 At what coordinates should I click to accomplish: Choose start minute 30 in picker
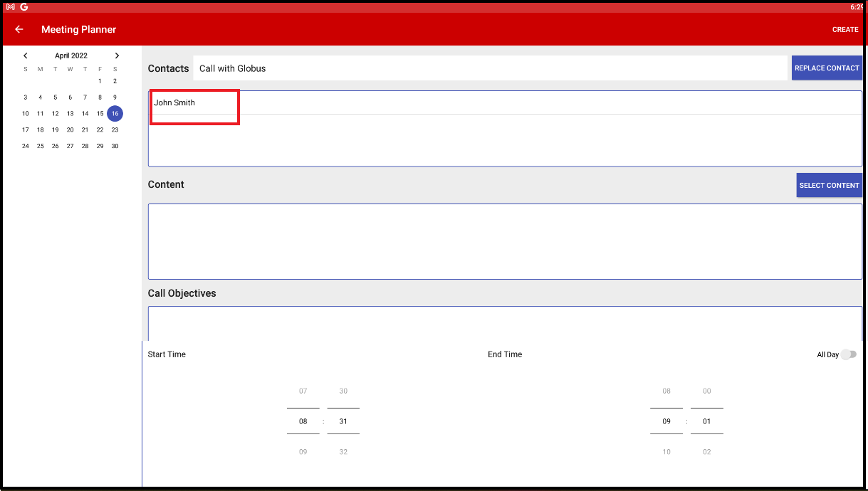click(343, 391)
